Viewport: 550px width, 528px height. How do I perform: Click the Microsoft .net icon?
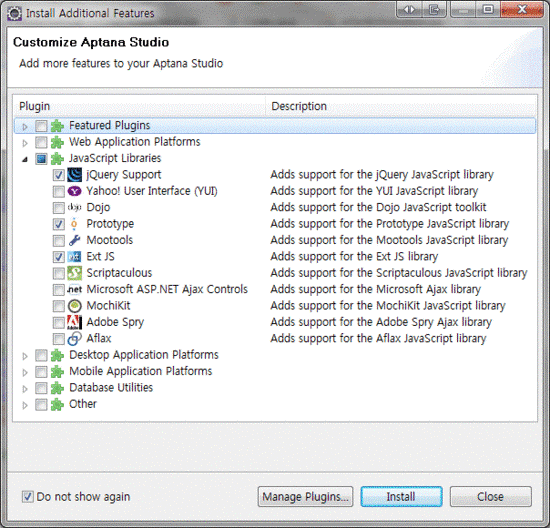pyautogui.click(x=74, y=289)
